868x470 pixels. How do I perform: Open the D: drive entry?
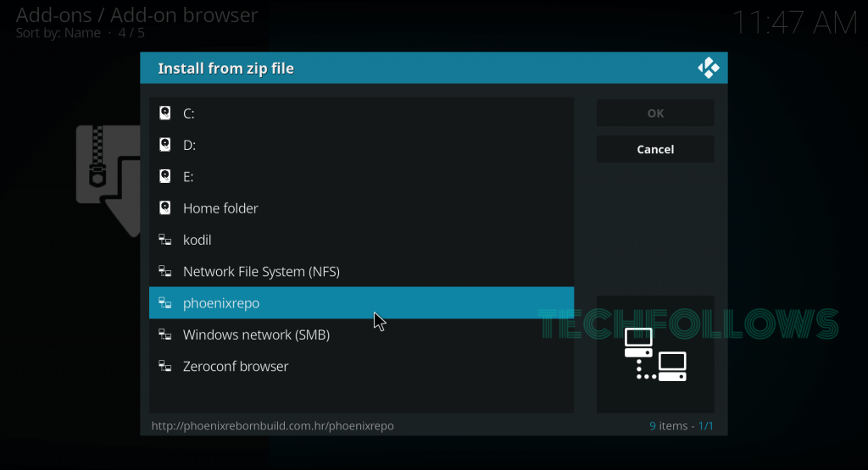click(x=361, y=145)
